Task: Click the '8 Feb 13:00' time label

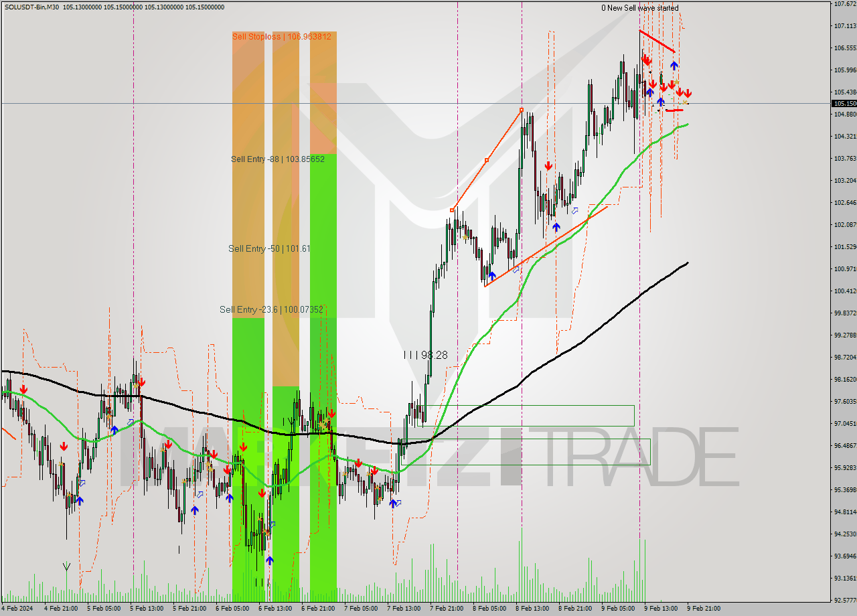Action: [532, 609]
